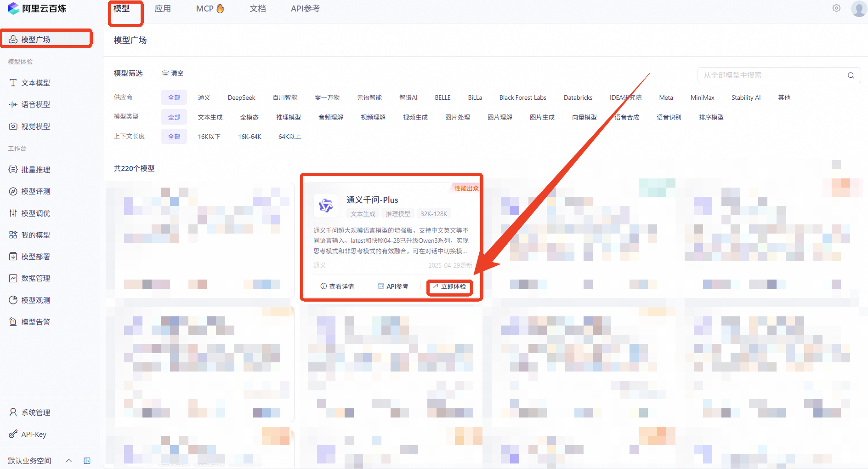Filter model type by 语音识别

669,117
